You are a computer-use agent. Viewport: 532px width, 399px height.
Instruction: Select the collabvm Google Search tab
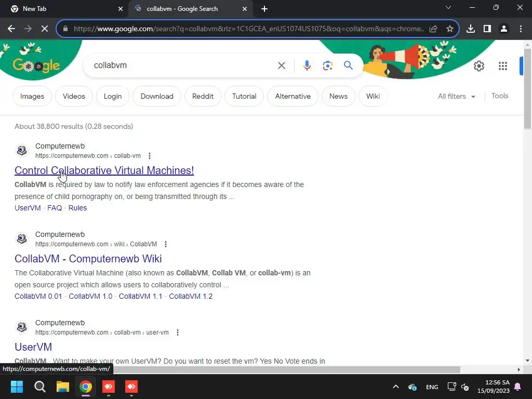pos(190,9)
